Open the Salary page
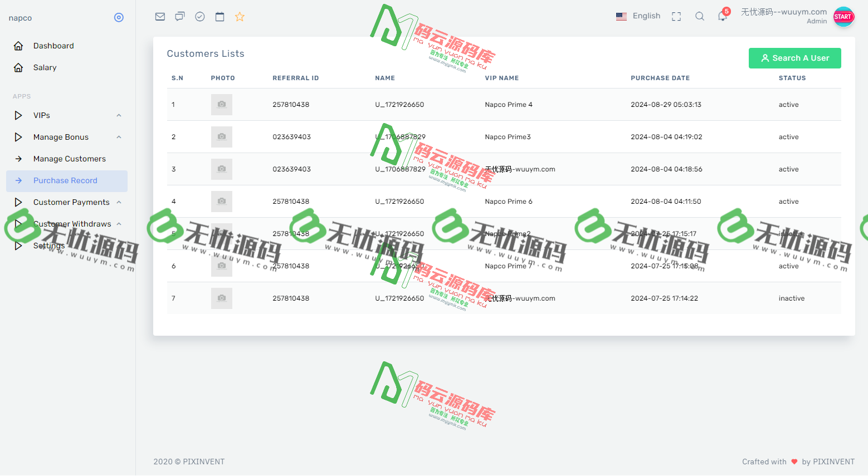 coord(45,67)
